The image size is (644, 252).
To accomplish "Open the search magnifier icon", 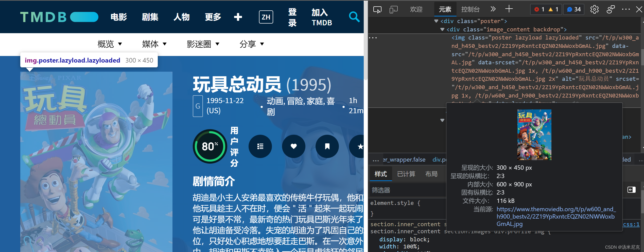I will click(x=354, y=17).
